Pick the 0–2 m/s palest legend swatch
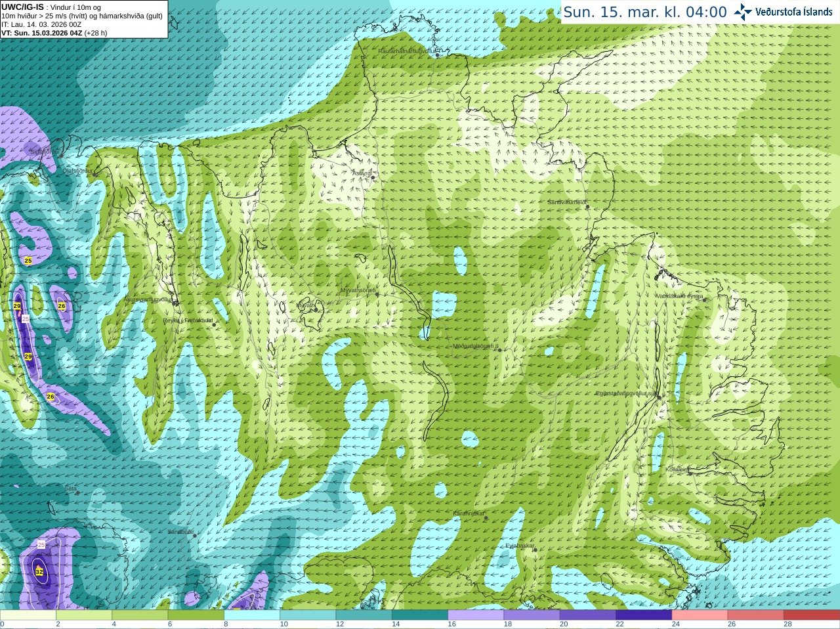This screenshot has height=629, width=840. click(28, 616)
